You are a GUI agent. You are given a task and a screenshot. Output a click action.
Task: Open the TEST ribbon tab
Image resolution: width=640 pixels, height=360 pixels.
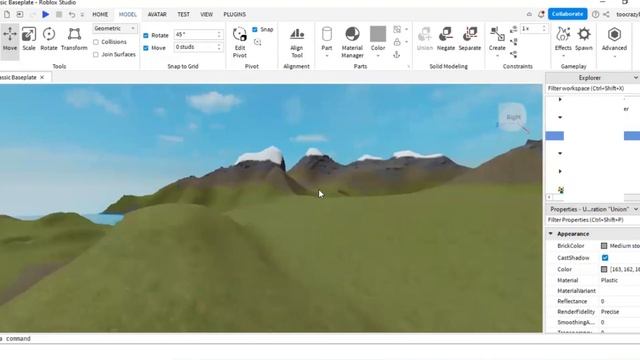pyautogui.click(x=183, y=14)
